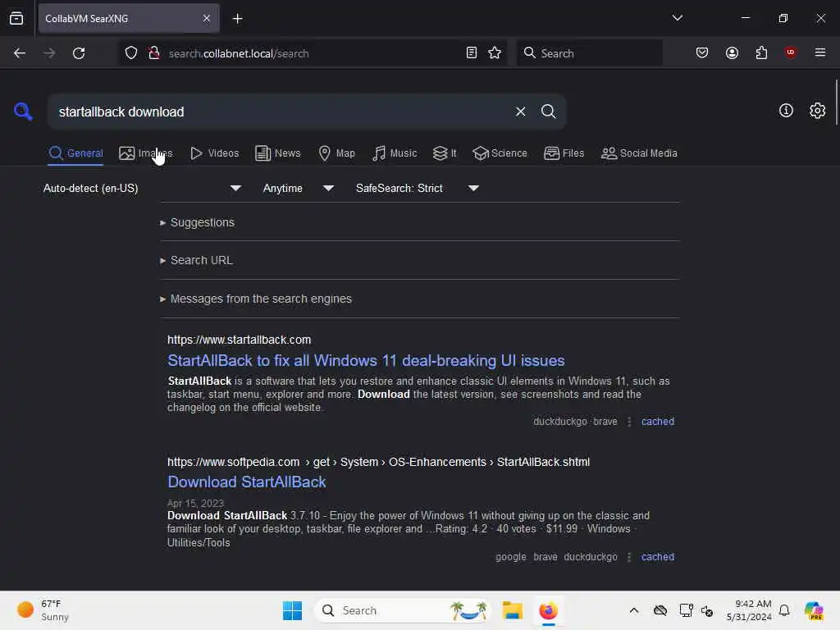The width and height of the screenshot is (840, 630).
Task: Switch to the Social Media search tab
Action: [639, 153]
